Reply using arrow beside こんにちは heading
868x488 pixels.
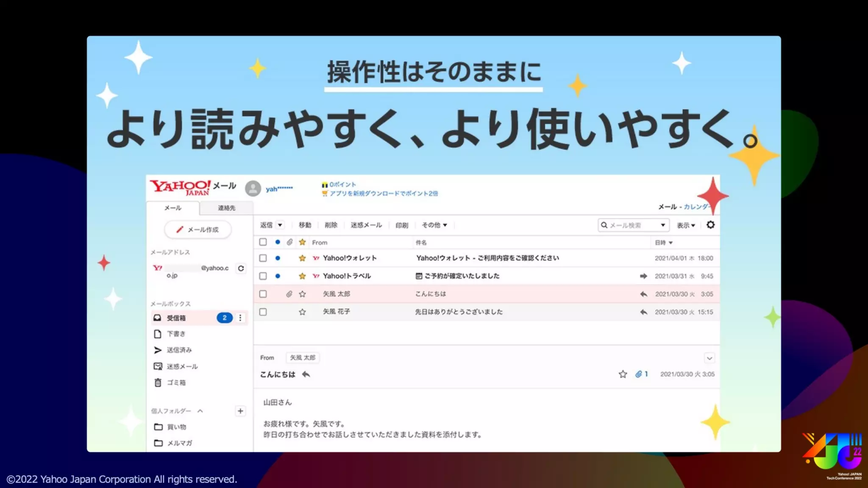point(306,374)
